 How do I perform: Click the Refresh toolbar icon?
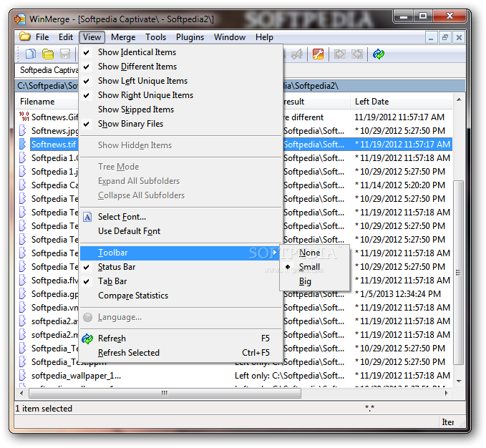click(379, 54)
